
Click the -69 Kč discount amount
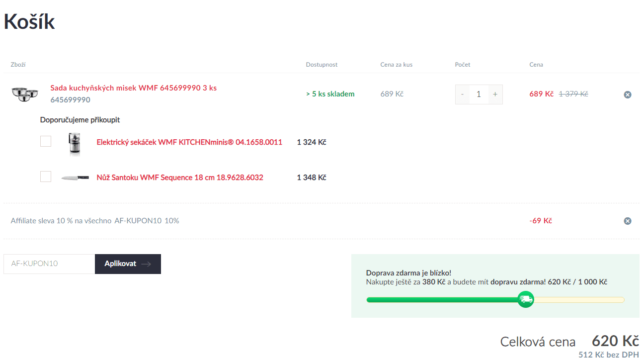click(x=541, y=221)
